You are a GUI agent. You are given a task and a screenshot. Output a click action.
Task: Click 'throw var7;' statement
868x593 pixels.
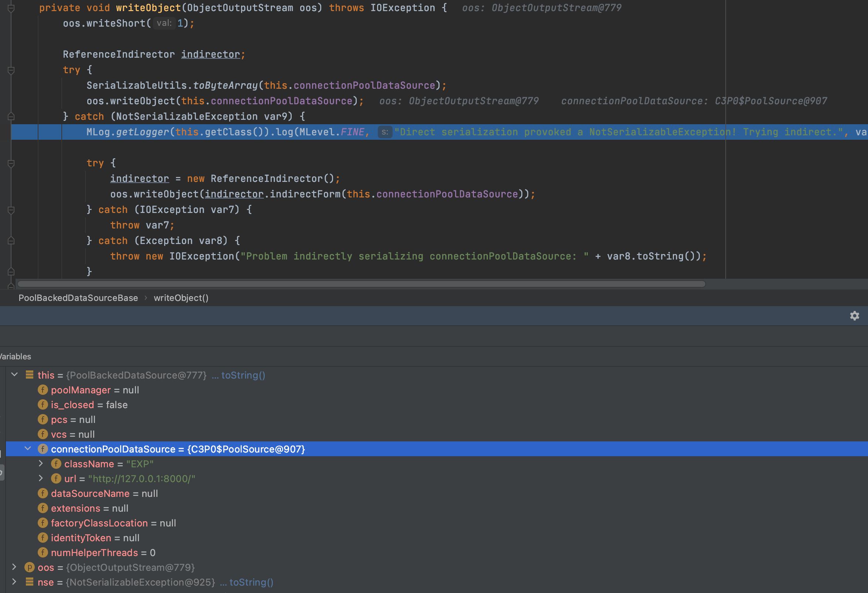click(x=142, y=225)
